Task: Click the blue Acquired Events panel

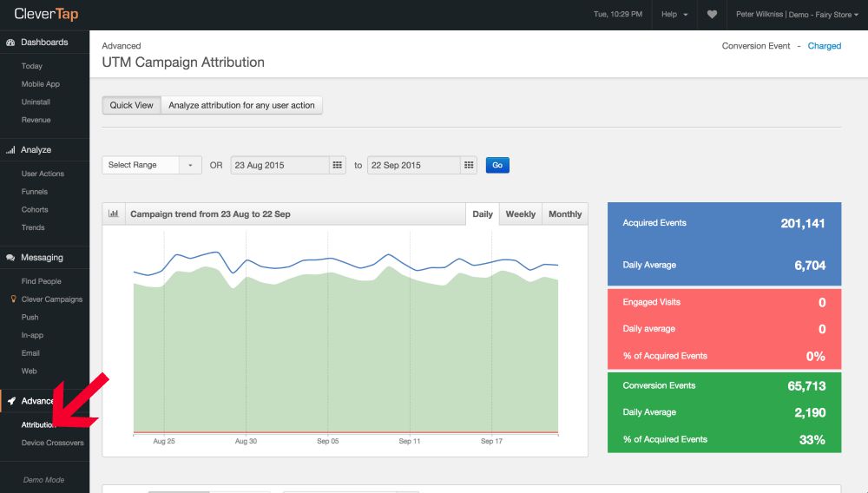Action: (x=724, y=244)
